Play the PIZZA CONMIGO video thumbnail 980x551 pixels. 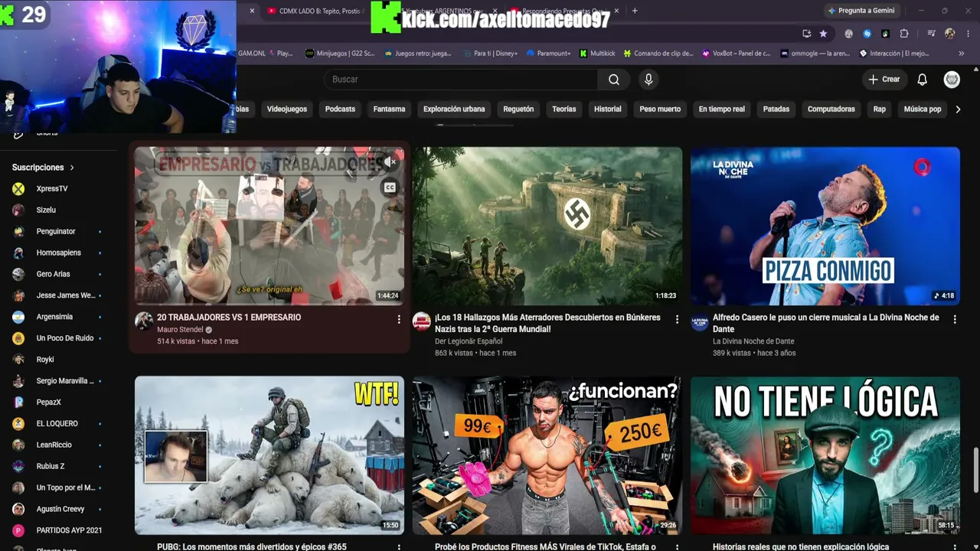pos(825,227)
